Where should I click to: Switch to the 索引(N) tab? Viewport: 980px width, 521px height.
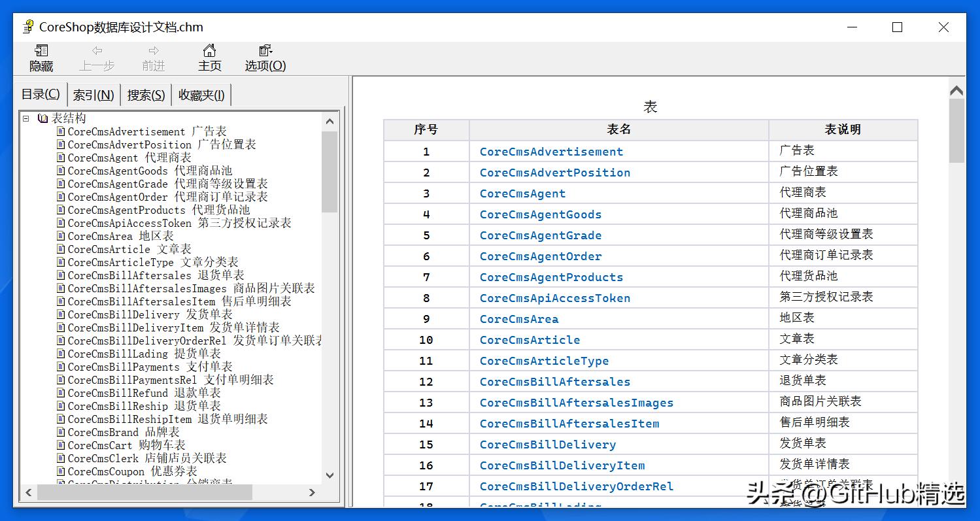(93, 95)
